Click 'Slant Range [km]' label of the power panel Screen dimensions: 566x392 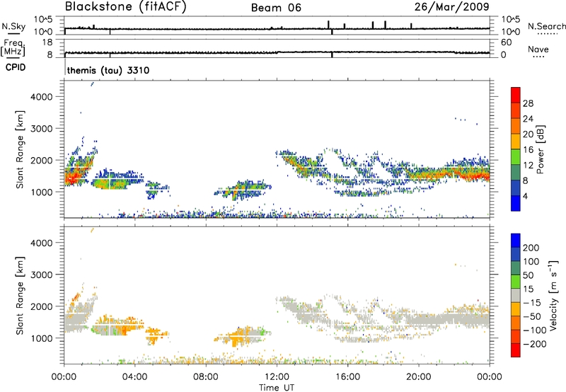(20, 149)
